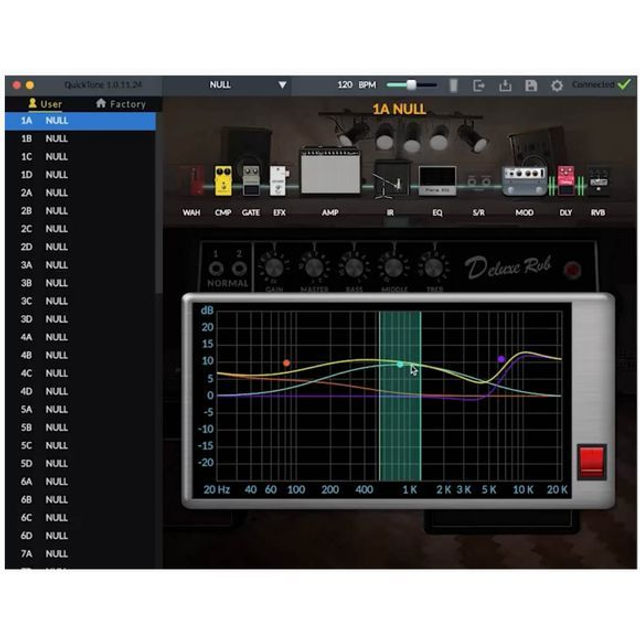640x640 pixels.
Task: Select preset 2C NULL
Action: pyautogui.click(x=80, y=229)
